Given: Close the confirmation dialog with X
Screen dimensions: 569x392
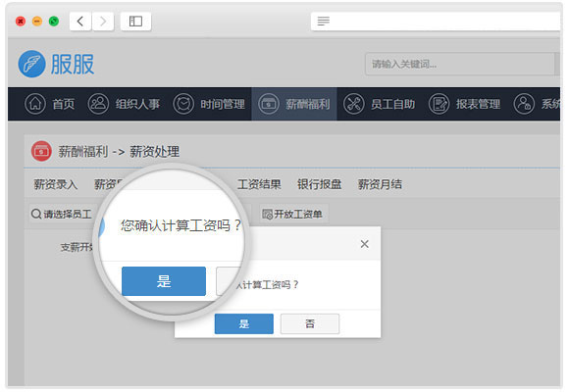Looking at the screenshot, I should tap(365, 244).
